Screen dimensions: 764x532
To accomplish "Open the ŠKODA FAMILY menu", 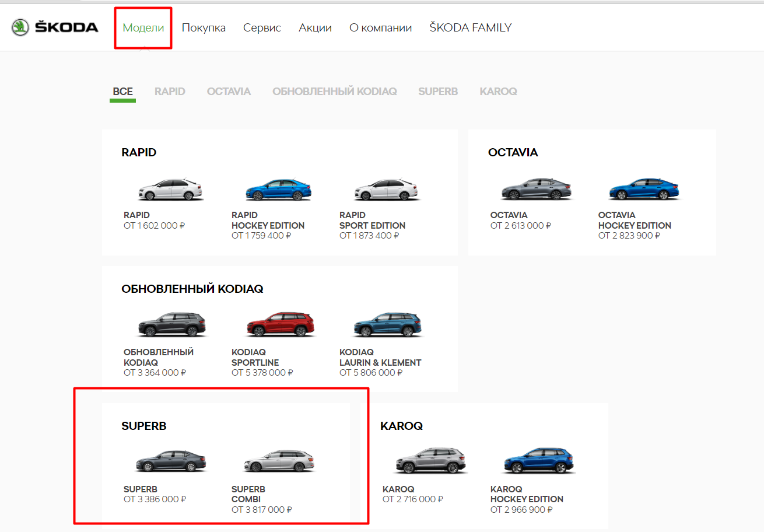I will 471,27.
